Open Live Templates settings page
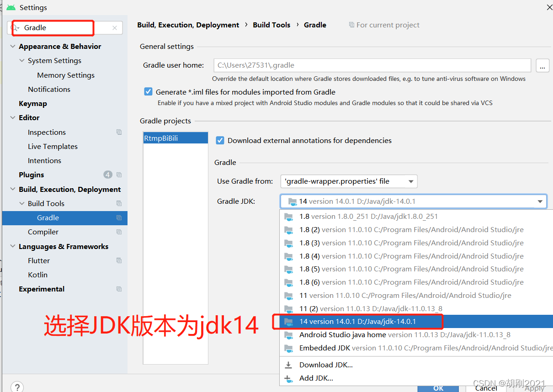Screen dimensions: 553x392 coord(53,146)
